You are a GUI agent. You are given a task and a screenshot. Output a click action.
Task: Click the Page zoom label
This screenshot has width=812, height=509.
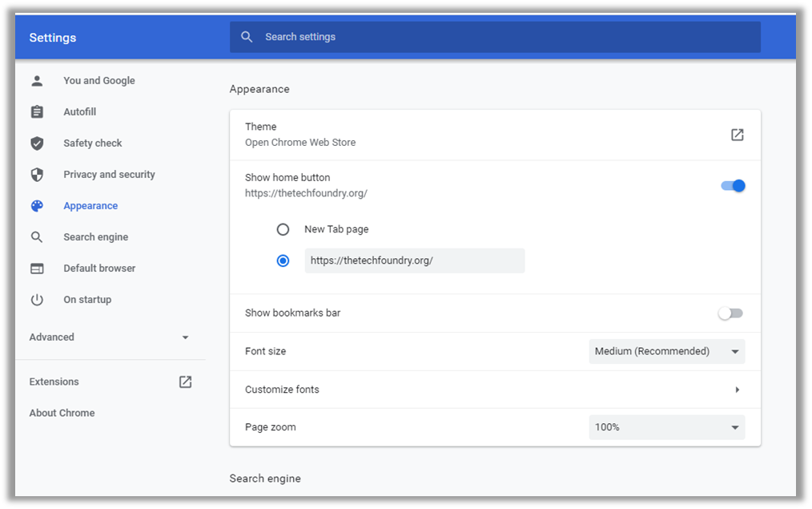[x=271, y=427]
